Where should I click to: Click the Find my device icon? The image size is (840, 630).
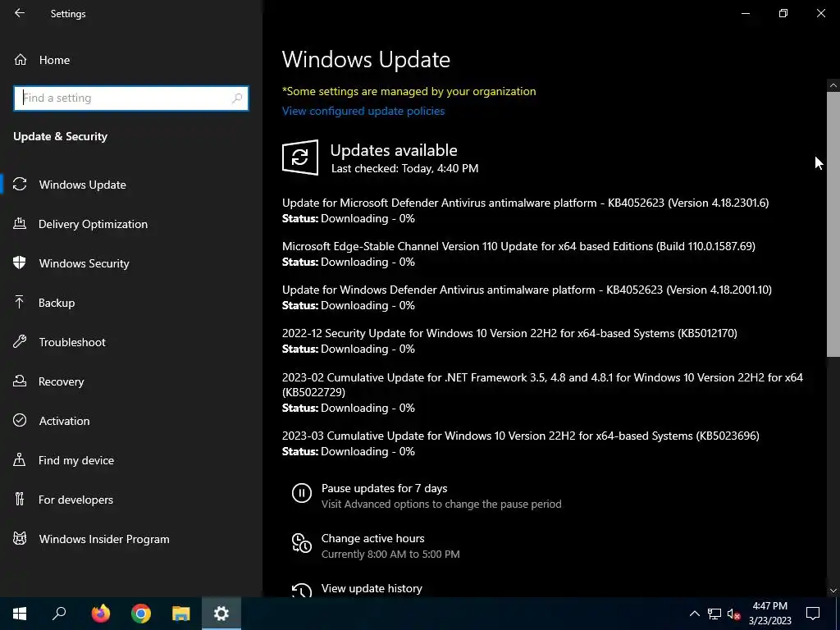point(20,459)
